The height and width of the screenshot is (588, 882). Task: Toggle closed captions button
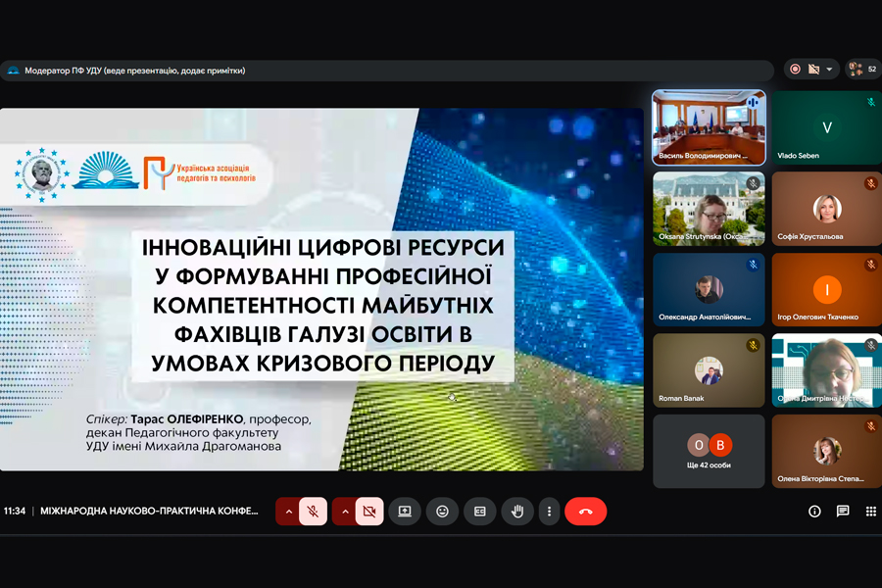480,512
